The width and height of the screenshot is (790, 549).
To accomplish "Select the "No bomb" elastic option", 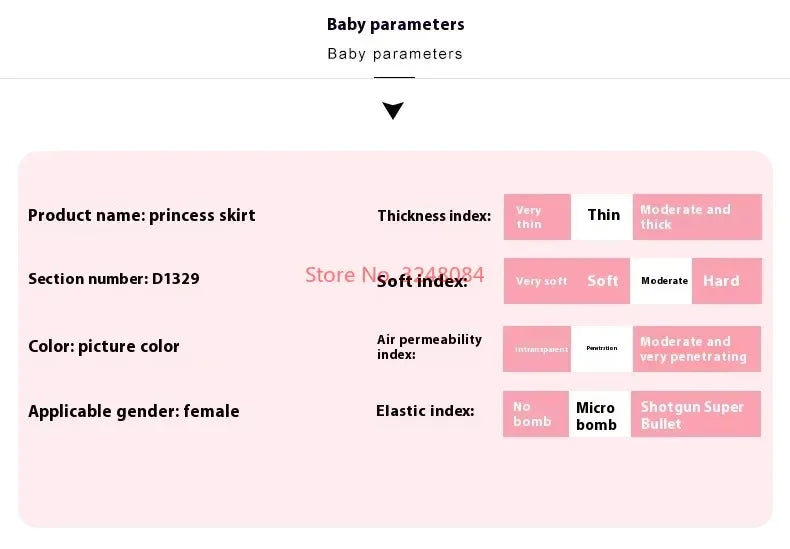I will [x=537, y=414].
